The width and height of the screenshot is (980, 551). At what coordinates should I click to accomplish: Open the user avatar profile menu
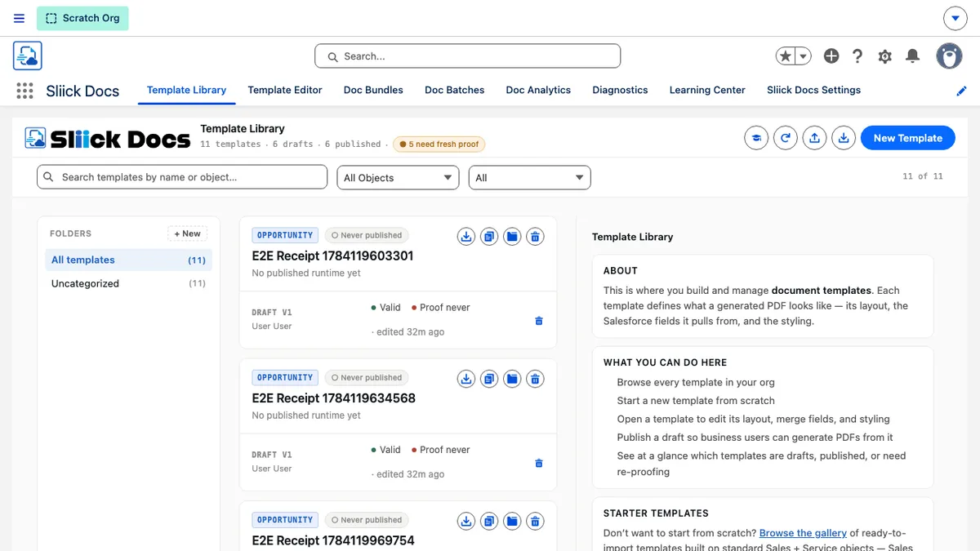tap(949, 56)
